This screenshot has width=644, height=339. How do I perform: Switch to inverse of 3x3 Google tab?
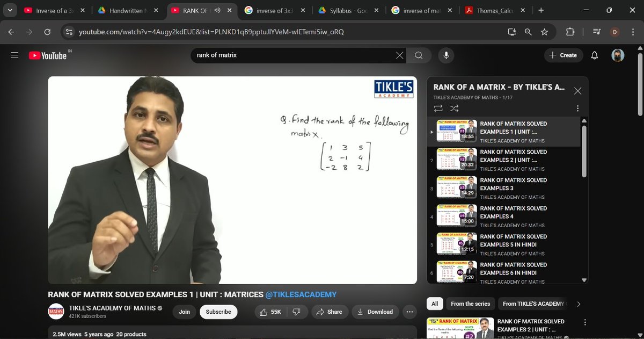pos(276,10)
